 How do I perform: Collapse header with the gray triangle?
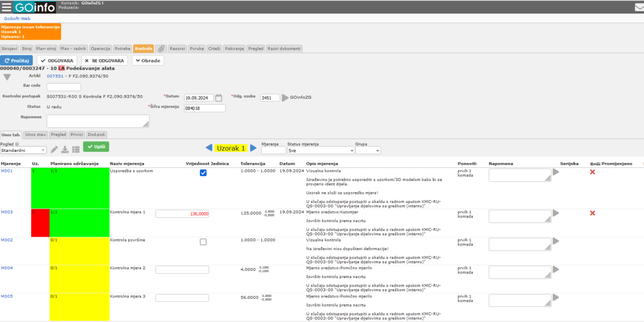click(x=7, y=77)
